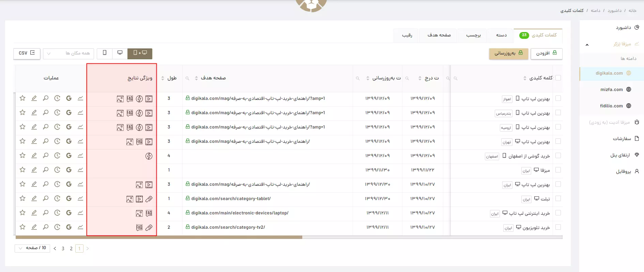The width and height of the screenshot is (644, 272).
Task: Collapse the میزفا ترکر sidebar section
Action: click(x=587, y=45)
